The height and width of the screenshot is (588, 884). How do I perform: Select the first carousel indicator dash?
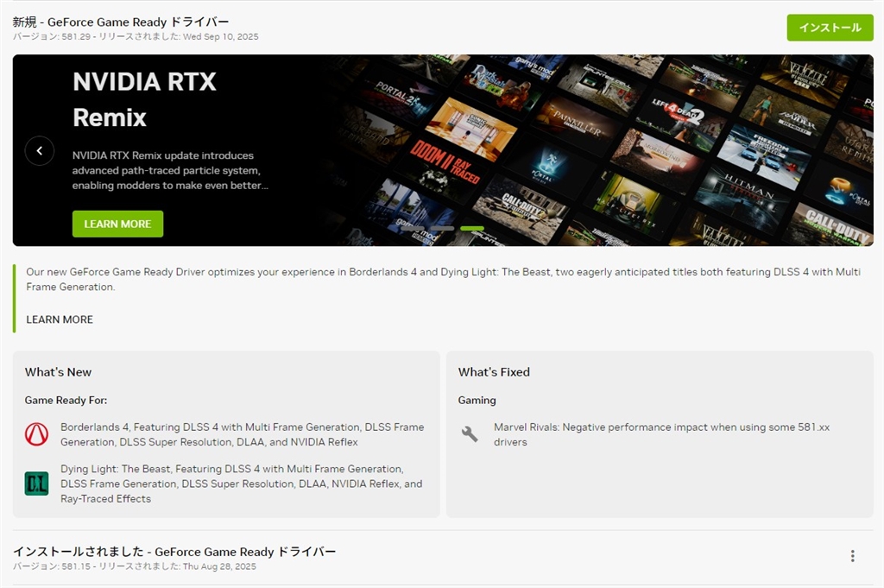[412, 228]
